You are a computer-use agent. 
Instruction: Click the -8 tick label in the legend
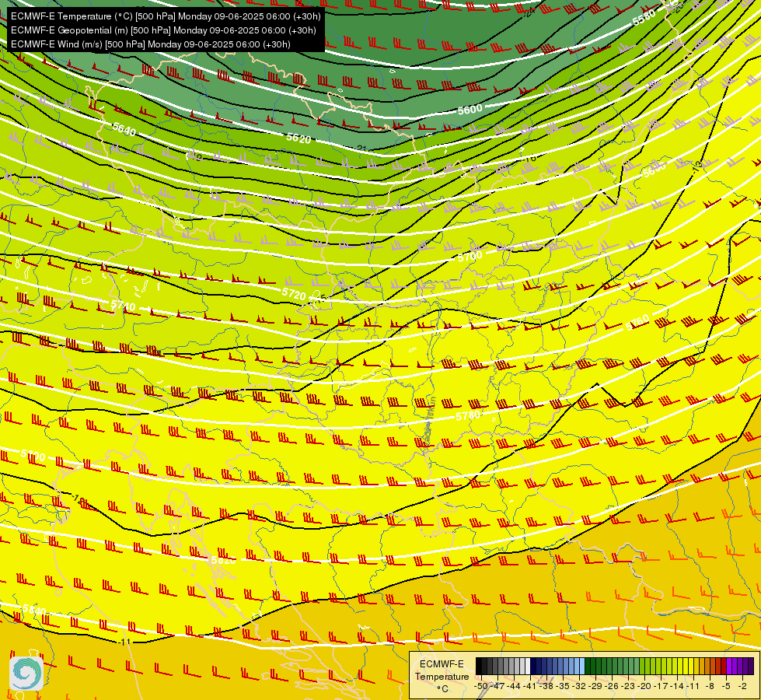coord(711,686)
